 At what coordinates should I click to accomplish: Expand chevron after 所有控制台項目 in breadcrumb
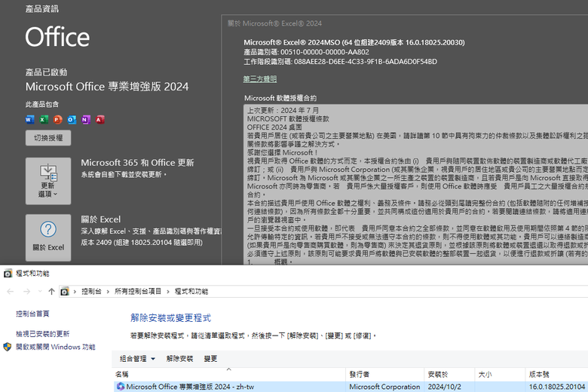tap(168, 292)
